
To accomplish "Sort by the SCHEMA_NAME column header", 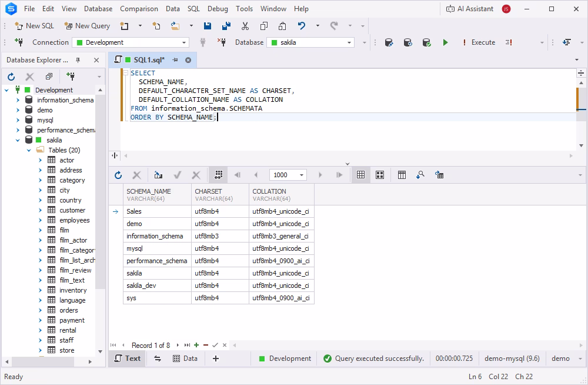I will 157,195.
